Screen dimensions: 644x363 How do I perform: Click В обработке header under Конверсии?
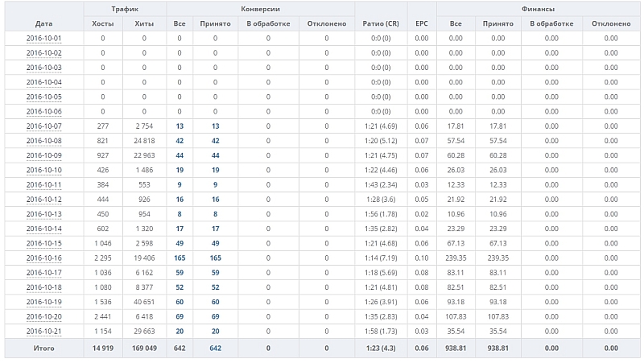click(267, 23)
